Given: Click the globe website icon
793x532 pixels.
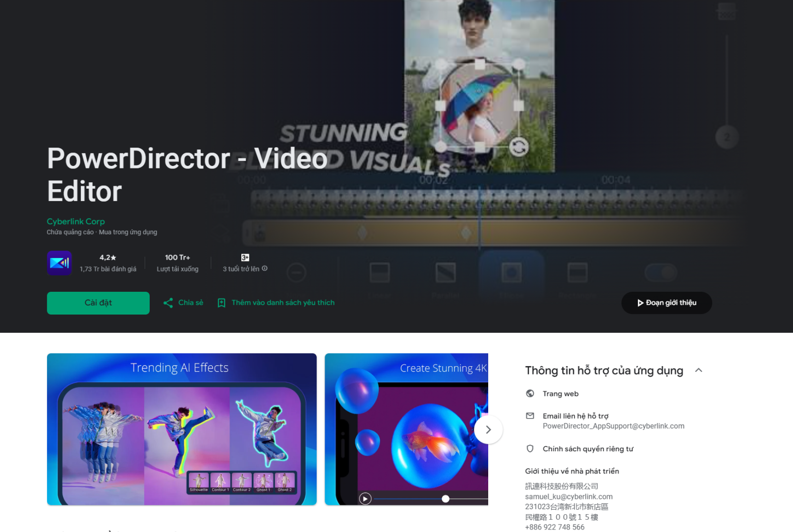Looking at the screenshot, I should [530, 393].
